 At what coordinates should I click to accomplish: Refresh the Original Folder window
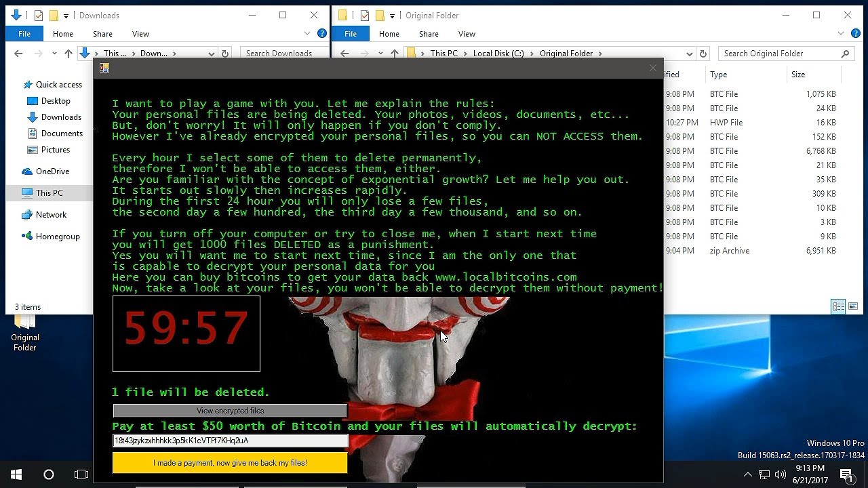703,54
